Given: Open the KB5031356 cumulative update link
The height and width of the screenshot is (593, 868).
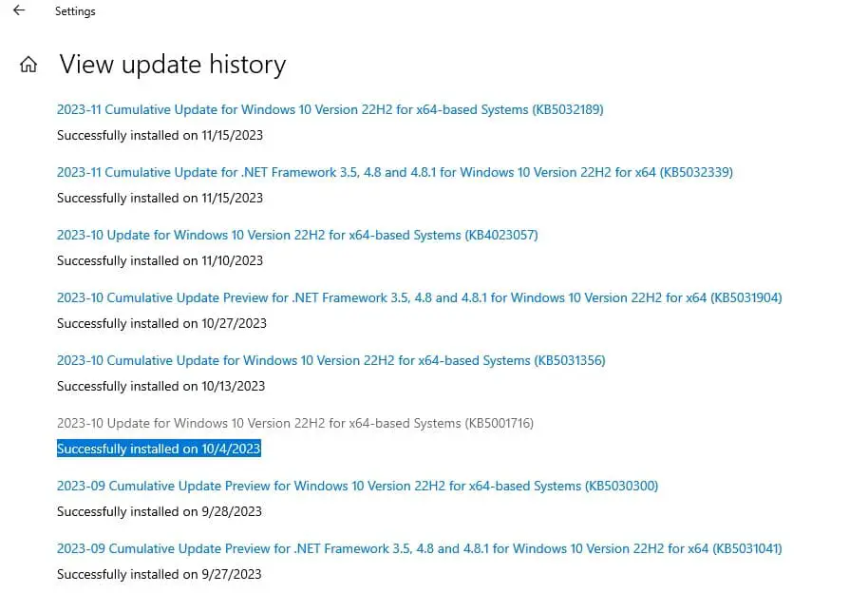Looking at the screenshot, I should point(330,361).
